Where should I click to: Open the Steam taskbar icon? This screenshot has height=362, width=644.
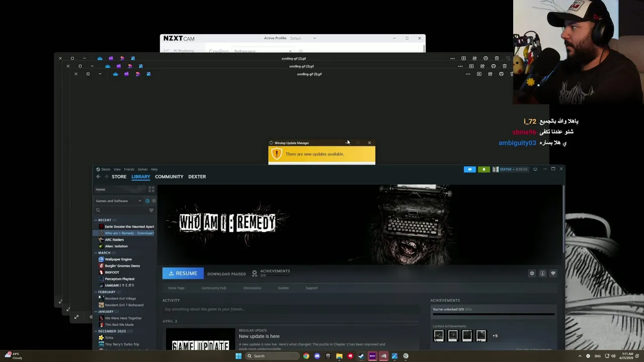[x=361, y=356]
